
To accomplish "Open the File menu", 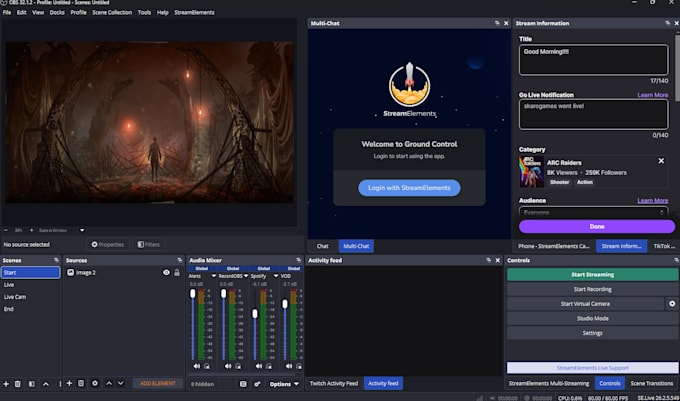I will (x=7, y=12).
